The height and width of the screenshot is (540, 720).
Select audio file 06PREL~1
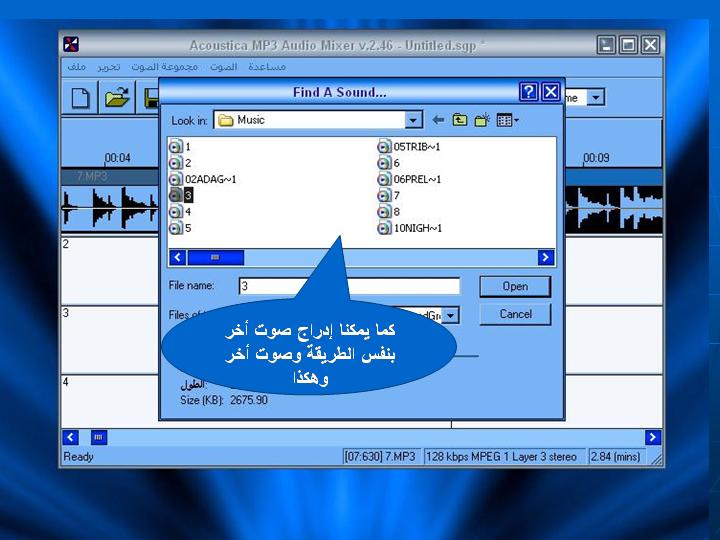point(409,179)
